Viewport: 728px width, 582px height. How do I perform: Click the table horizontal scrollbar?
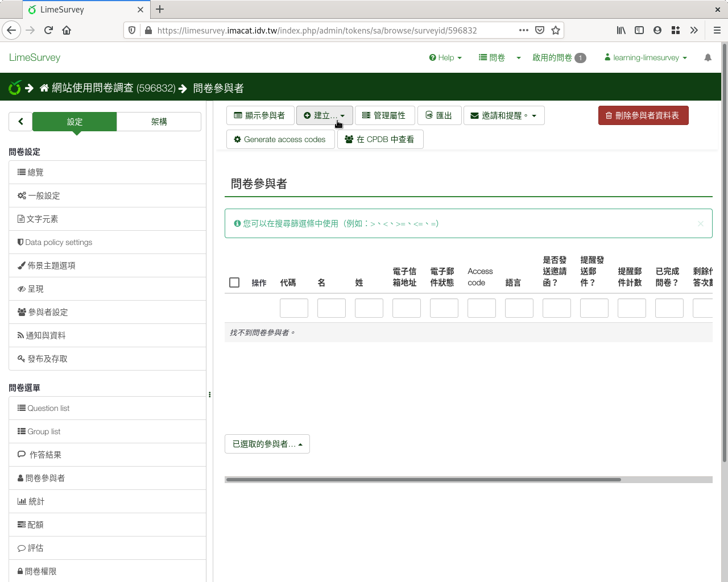pyautogui.click(x=423, y=480)
